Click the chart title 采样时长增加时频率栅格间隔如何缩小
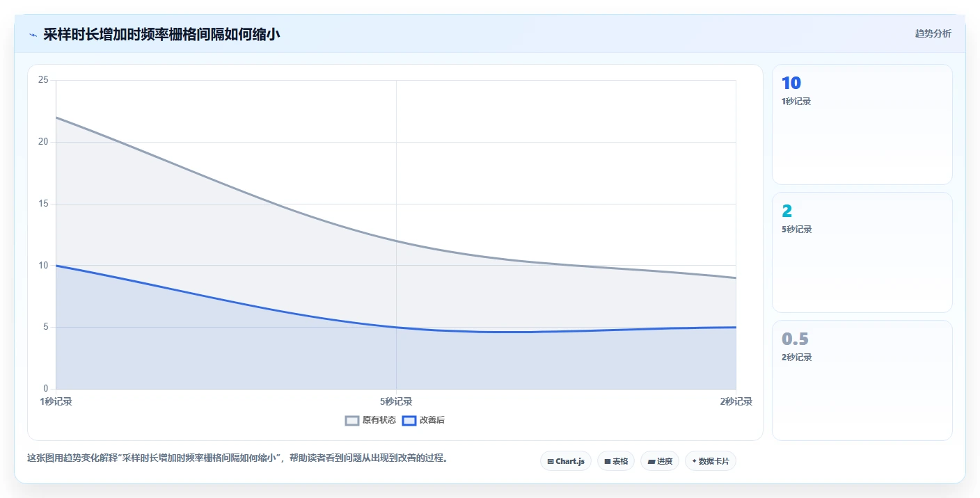This screenshot has height=498, width=980. click(161, 34)
